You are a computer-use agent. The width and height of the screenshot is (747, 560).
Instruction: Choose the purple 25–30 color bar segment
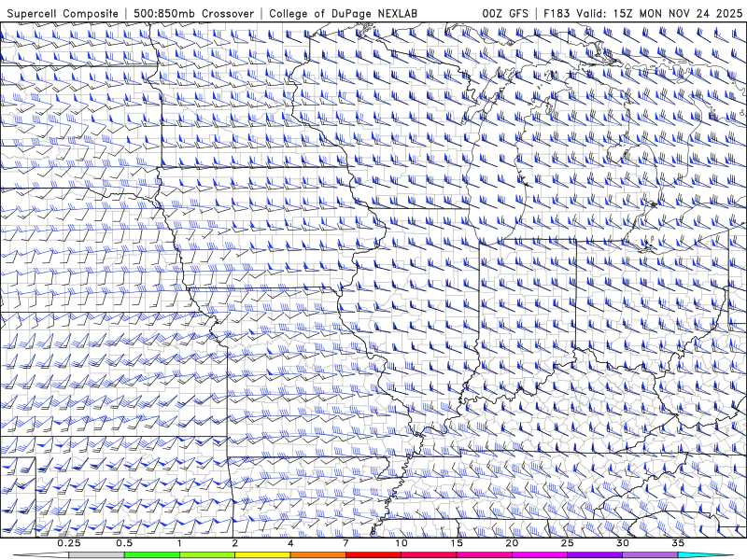click(x=595, y=555)
